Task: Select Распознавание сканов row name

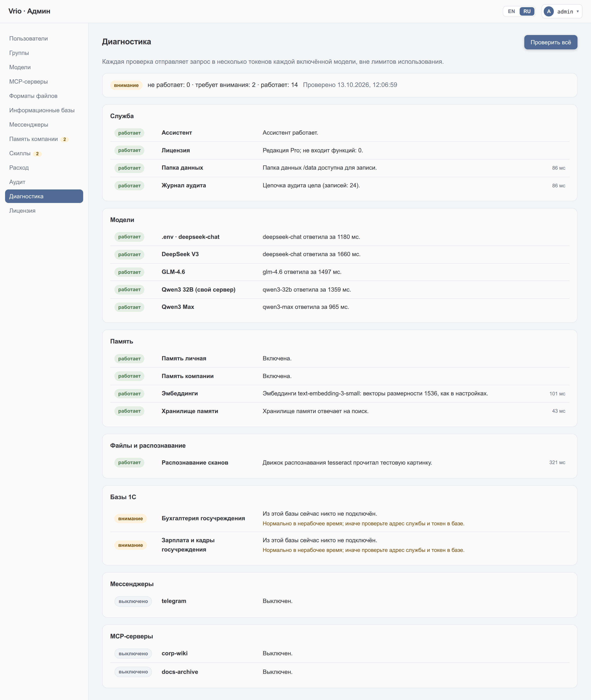Action: tap(195, 462)
